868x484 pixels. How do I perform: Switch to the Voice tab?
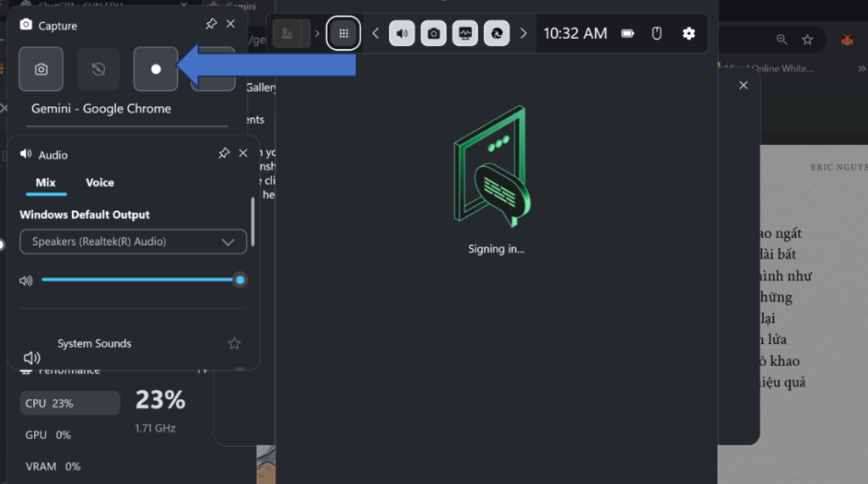(x=99, y=182)
